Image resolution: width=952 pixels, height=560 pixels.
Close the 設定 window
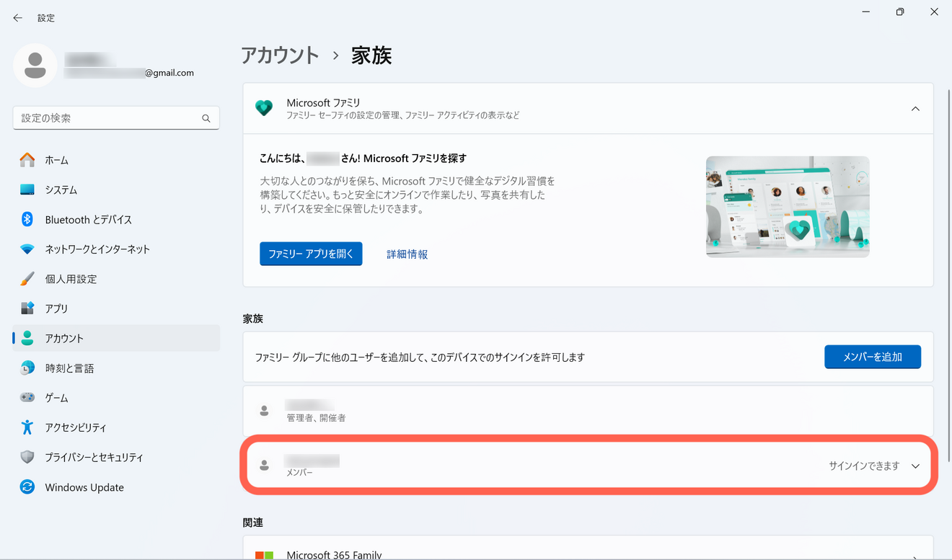(934, 12)
